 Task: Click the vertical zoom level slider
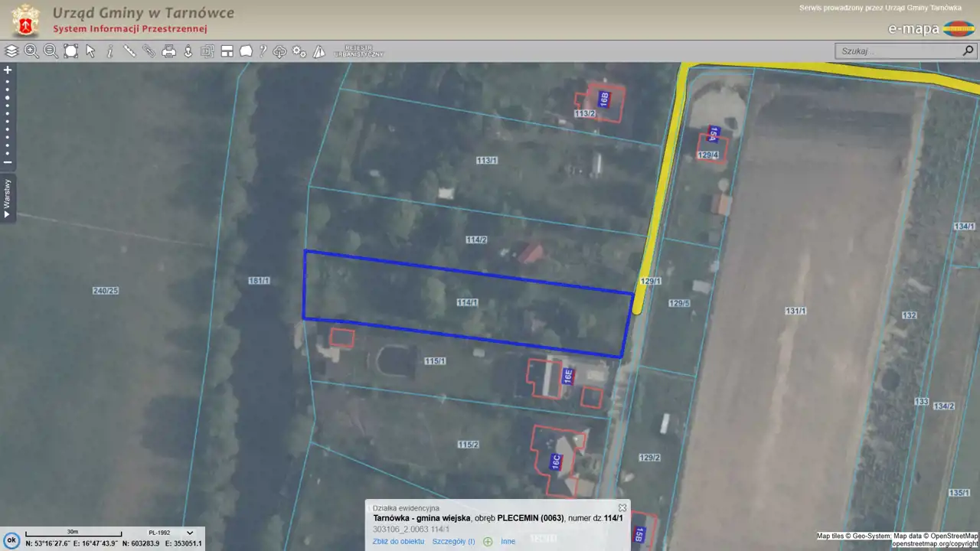[x=8, y=115]
